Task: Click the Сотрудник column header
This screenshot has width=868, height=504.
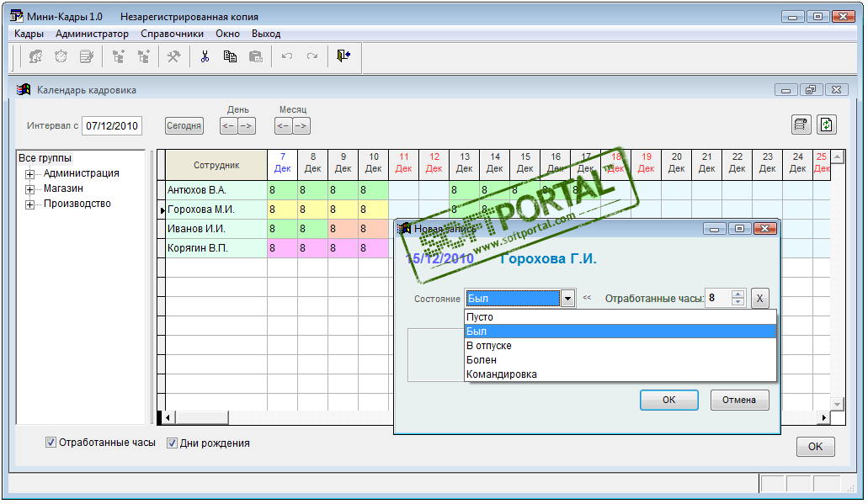Action: tap(216, 165)
